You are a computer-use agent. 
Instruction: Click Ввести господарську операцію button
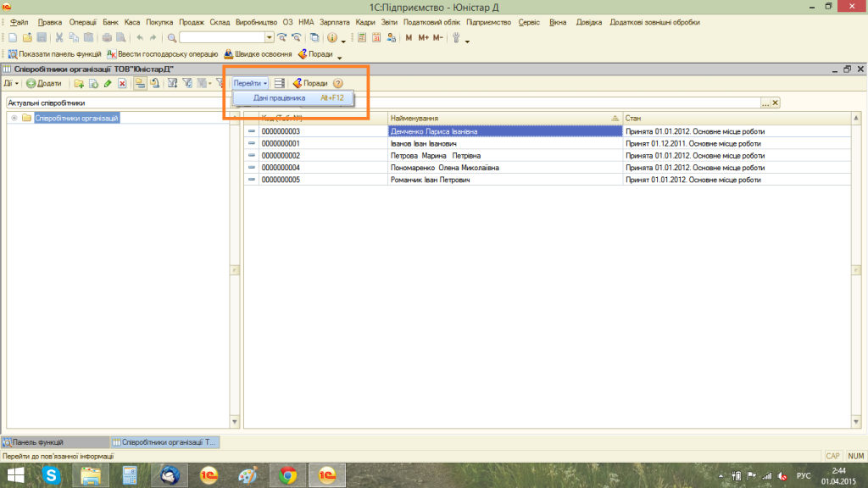click(x=163, y=54)
